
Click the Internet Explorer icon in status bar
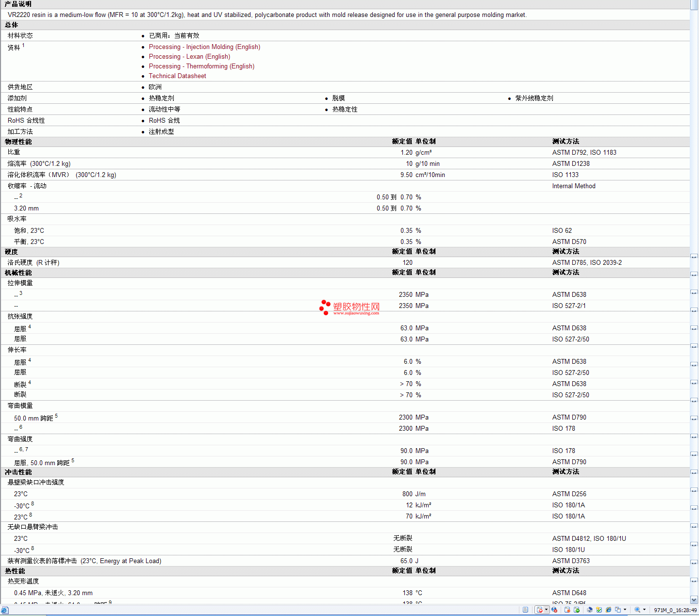608,610
